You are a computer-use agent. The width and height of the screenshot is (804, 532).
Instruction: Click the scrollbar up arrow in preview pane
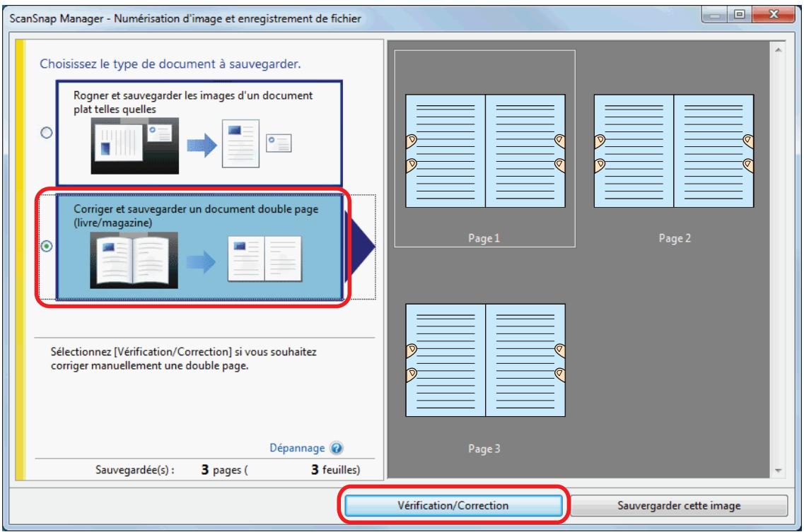click(778, 49)
